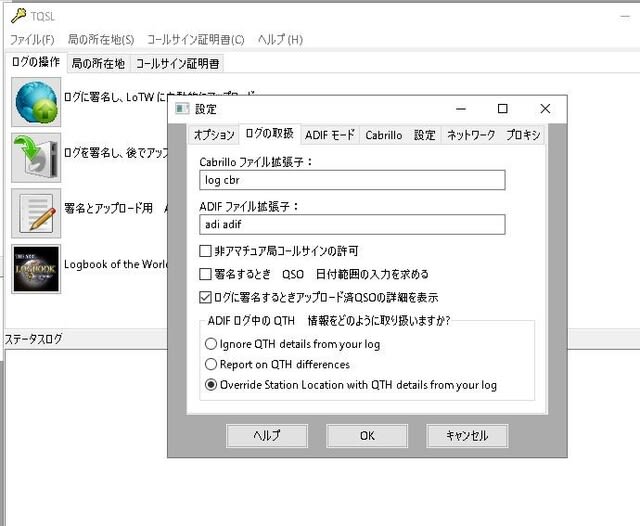Click the notepad and pencil icon
This screenshot has height=526, width=640.
click(36, 210)
